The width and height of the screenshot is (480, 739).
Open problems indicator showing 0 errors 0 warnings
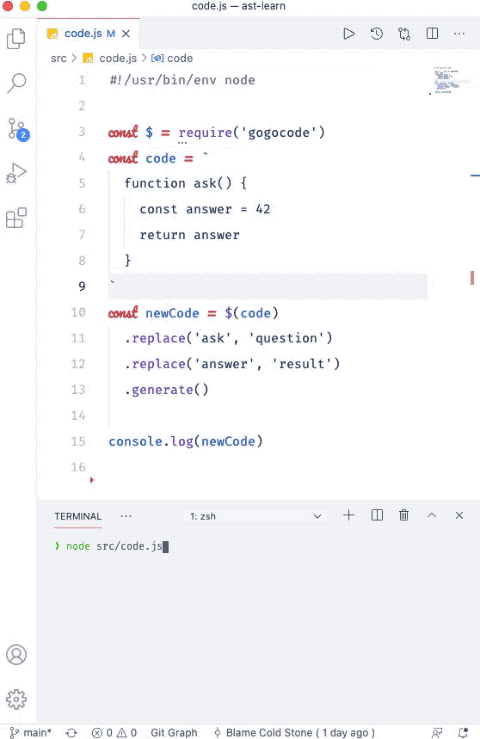pos(114,732)
